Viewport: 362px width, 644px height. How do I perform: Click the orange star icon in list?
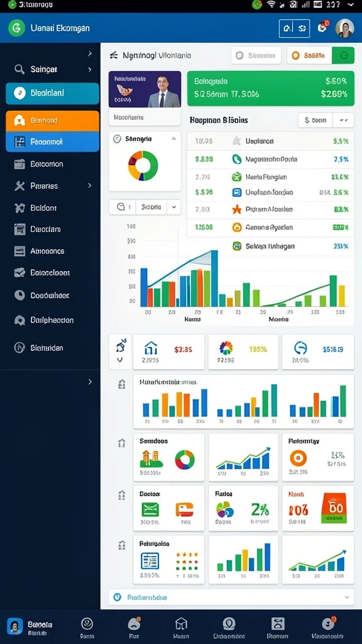237,209
